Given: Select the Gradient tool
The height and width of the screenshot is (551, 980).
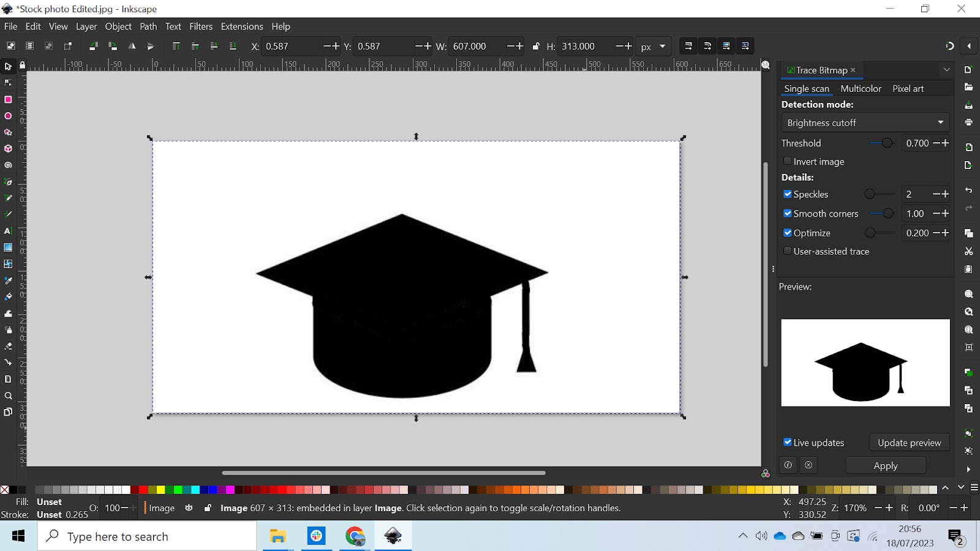Looking at the screenshot, I should pos(8,247).
